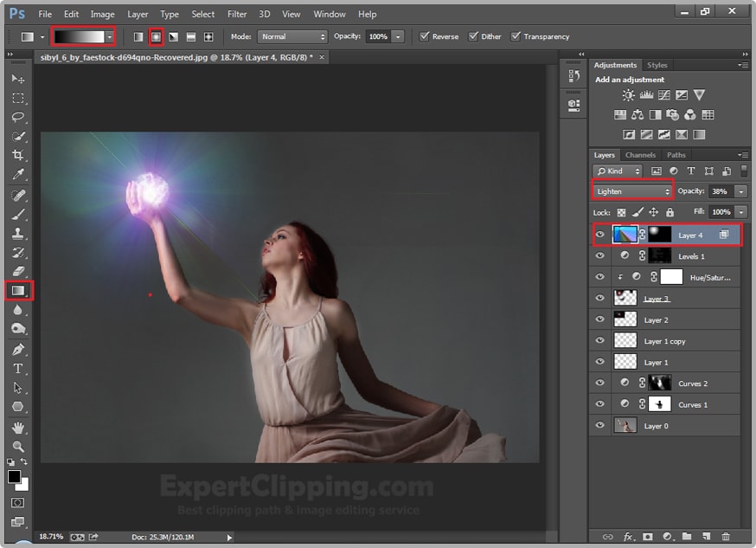
Task: Click the delete layer trash icon
Action: (726, 537)
